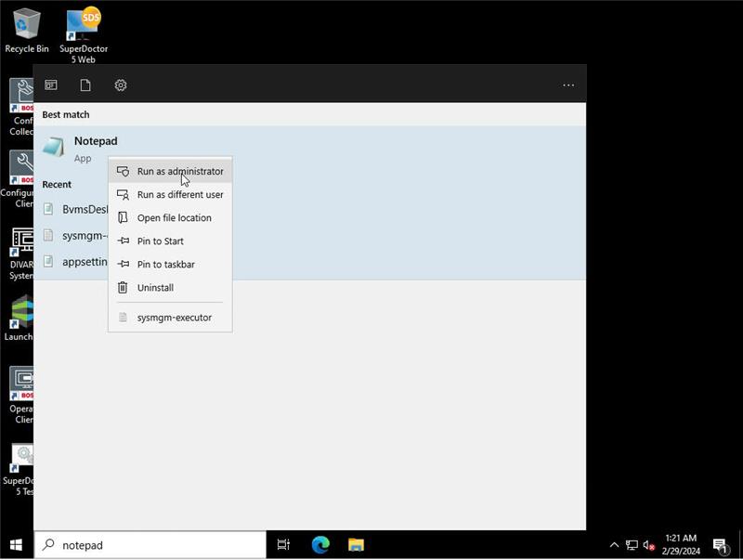
Task: Open the appsettings recent file entry
Action: click(79, 262)
